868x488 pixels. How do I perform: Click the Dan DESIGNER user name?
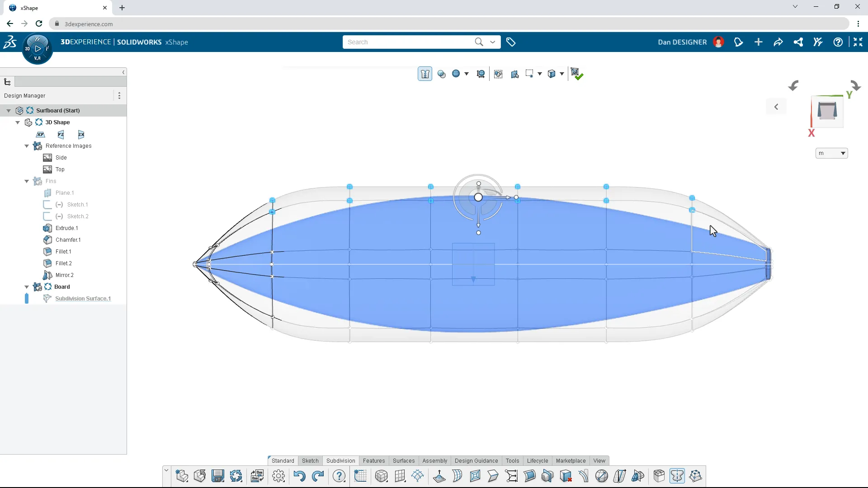[x=682, y=42]
